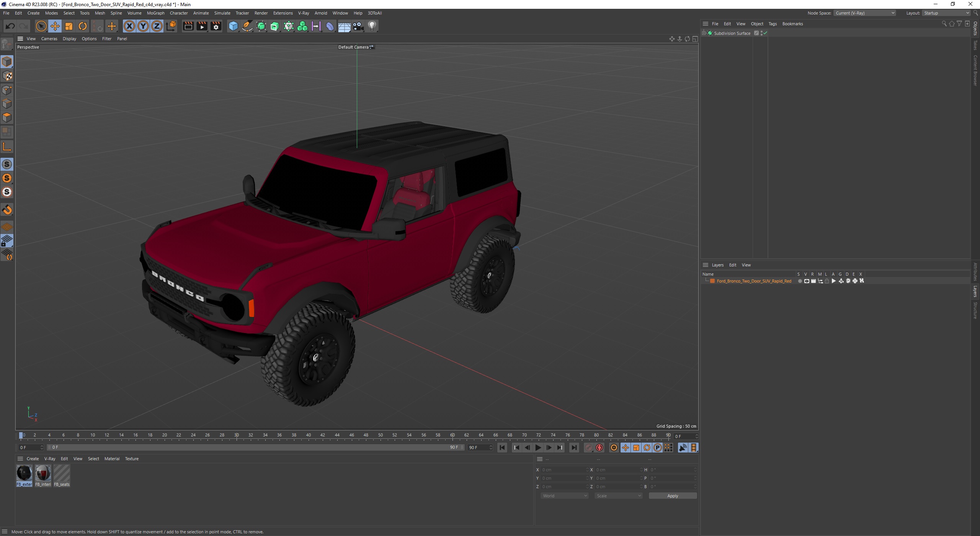Viewport: 980px width, 536px height.
Task: Activate the Scale tool in top toolbar
Action: click(69, 26)
